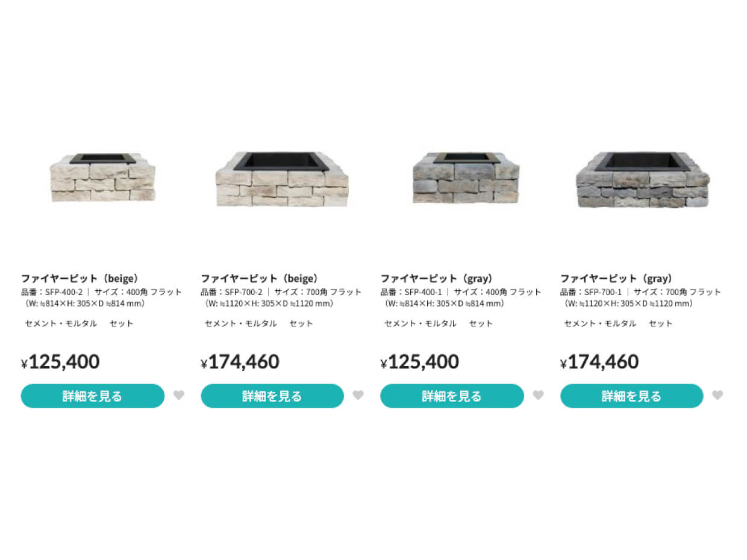
Task: Open the 400角 gray fire pit image
Action: [466, 178]
